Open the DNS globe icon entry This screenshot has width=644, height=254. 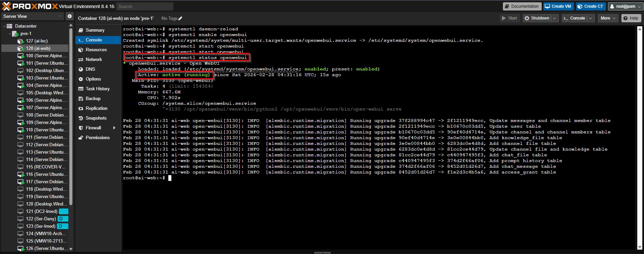(x=81, y=69)
